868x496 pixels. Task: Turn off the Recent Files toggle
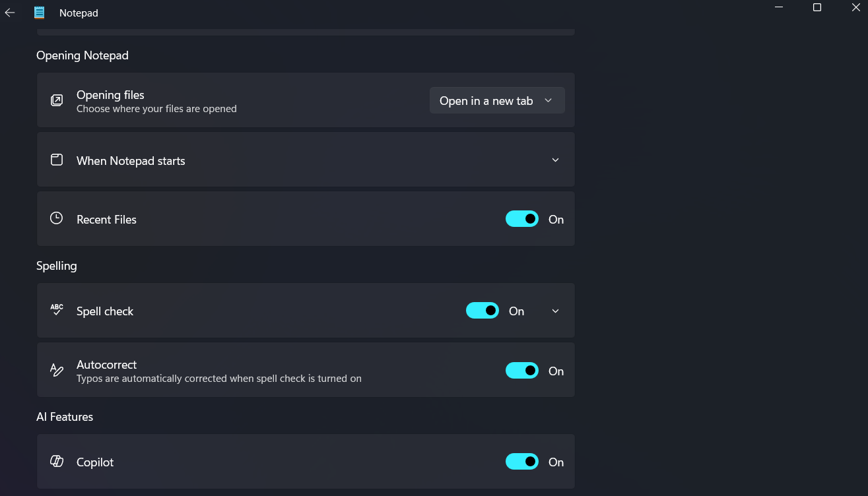(522, 219)
